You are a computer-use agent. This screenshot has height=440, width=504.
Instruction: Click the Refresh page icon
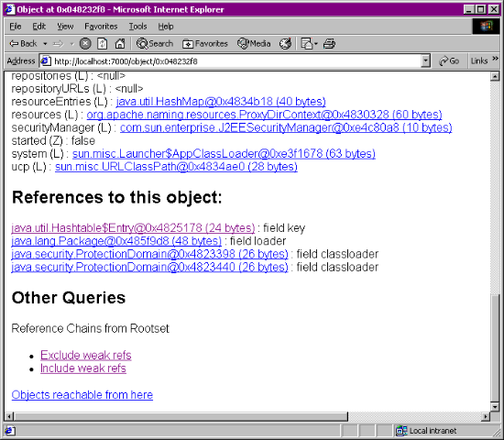point(103,43)
